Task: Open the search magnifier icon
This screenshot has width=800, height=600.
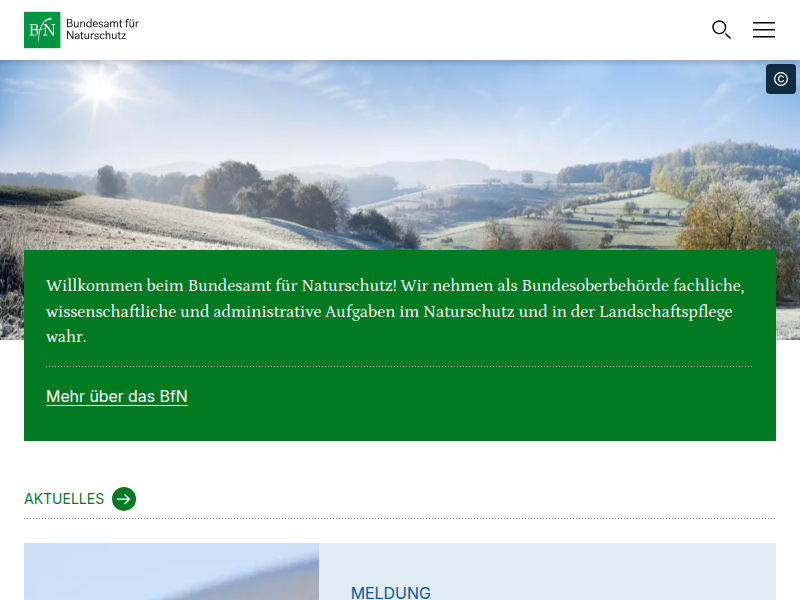Action: [x=721, y=30]
